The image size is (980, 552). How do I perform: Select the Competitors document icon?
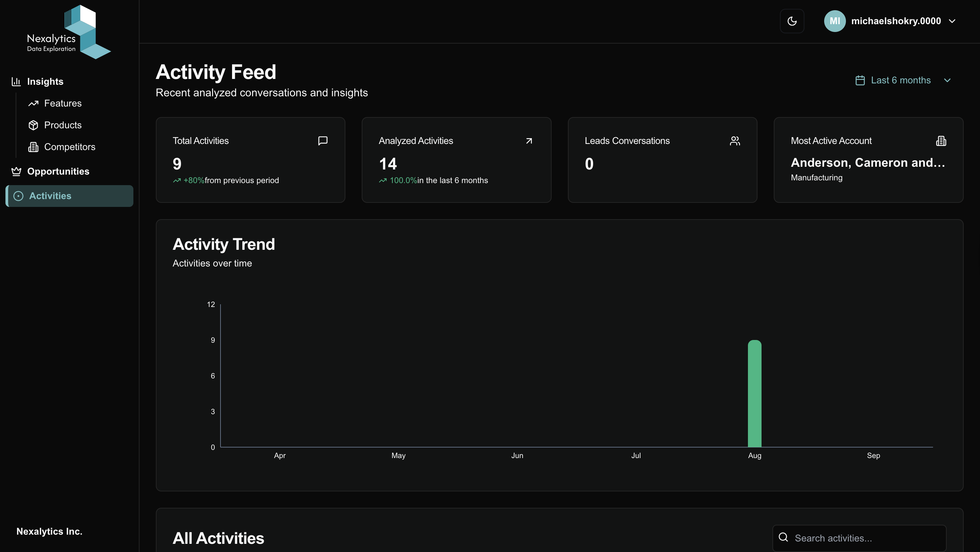[x=33, y=147]
